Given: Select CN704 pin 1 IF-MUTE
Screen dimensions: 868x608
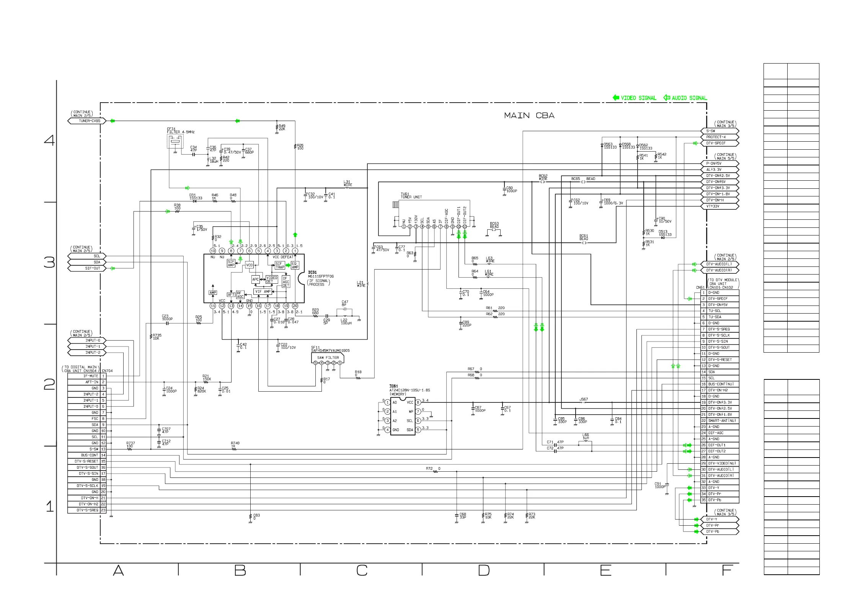Looking at the screenshot, I should tap(87, 376).
